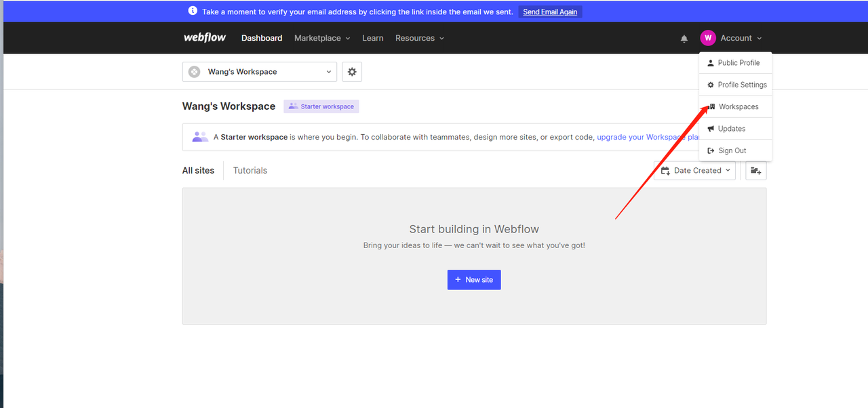Collapse the Account dropdown
Screen dimensions: 868x408
click(741, 38)
